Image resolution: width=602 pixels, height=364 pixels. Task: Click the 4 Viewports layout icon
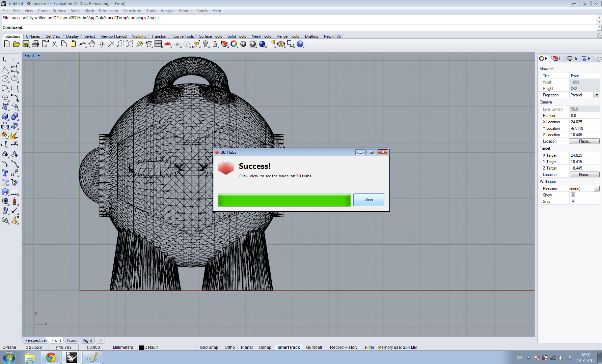158,44
